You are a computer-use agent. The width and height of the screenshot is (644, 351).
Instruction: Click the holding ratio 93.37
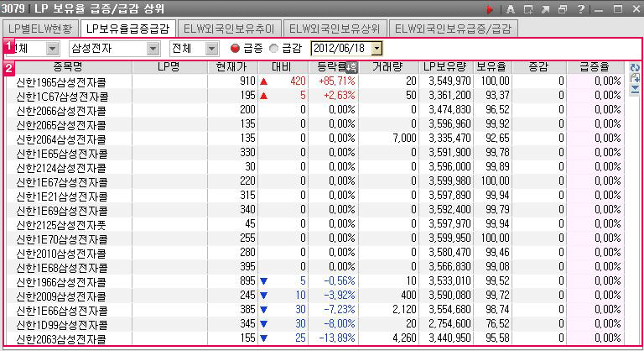[497, 96]
